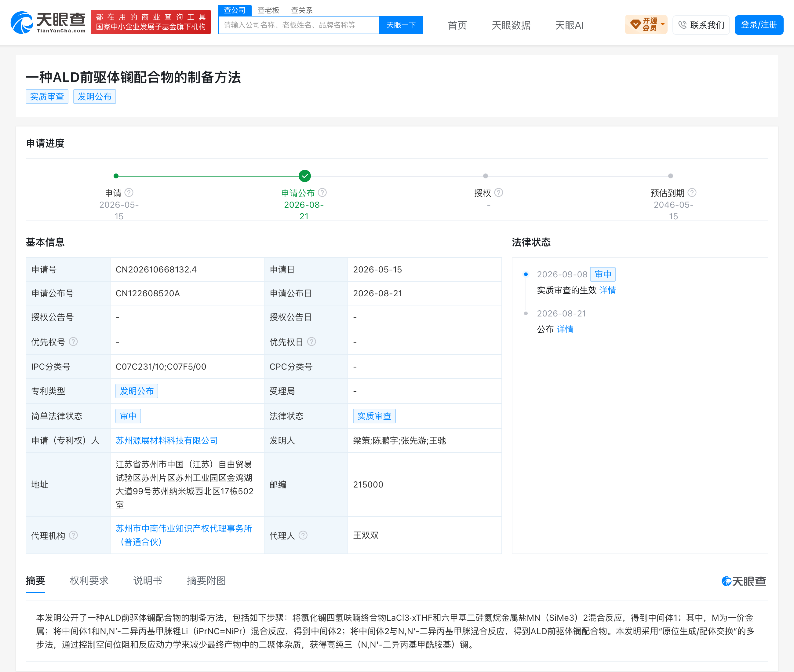The width and height of the screenshot is (794, 672).
Task: Click IPC value C07C231/10;C07F5/00
Action: coord(161,367)
